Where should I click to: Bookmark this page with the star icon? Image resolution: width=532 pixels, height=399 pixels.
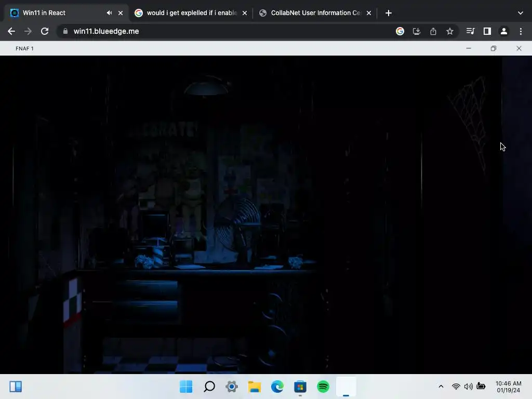pyautogui.click(x=450, y=31)
